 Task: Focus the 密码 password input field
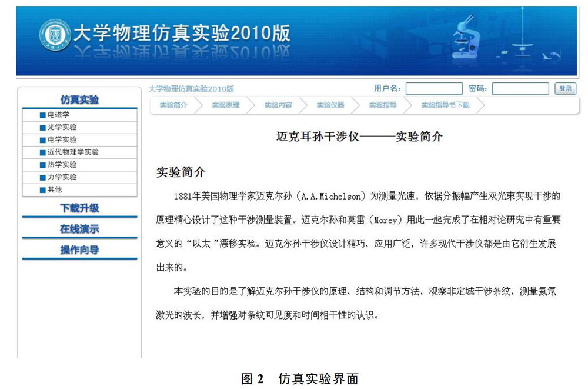click(x=520, y=89)
